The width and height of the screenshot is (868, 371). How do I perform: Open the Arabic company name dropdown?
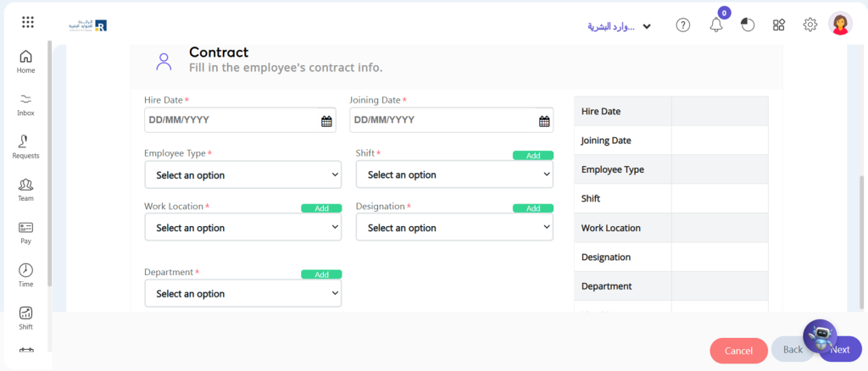click(619, 26)
